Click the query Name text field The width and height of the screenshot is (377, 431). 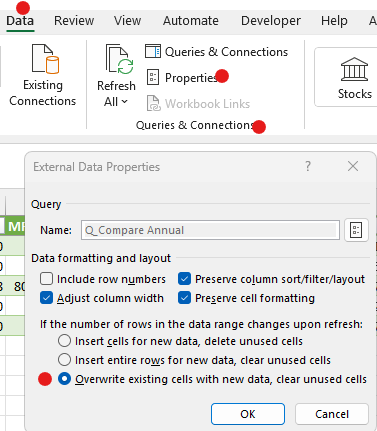(210, 230)
